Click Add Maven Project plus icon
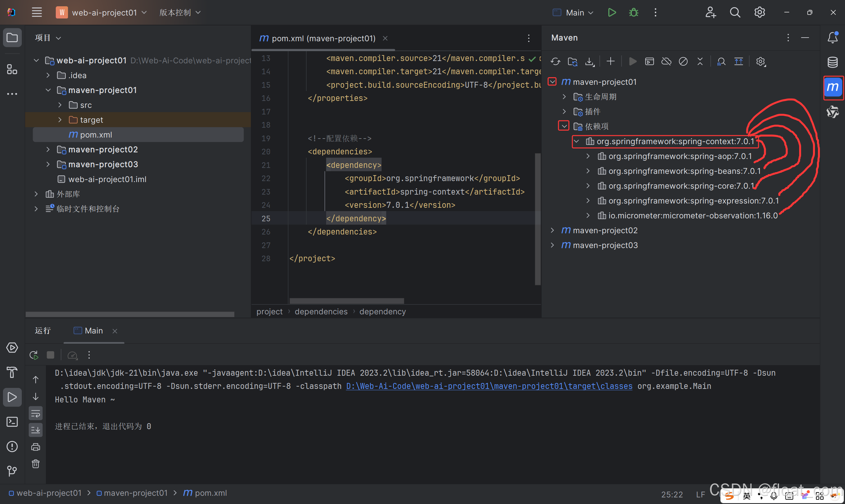Image resolution: width=845 pixels, height=504 pixels. (x=611, y=61)
